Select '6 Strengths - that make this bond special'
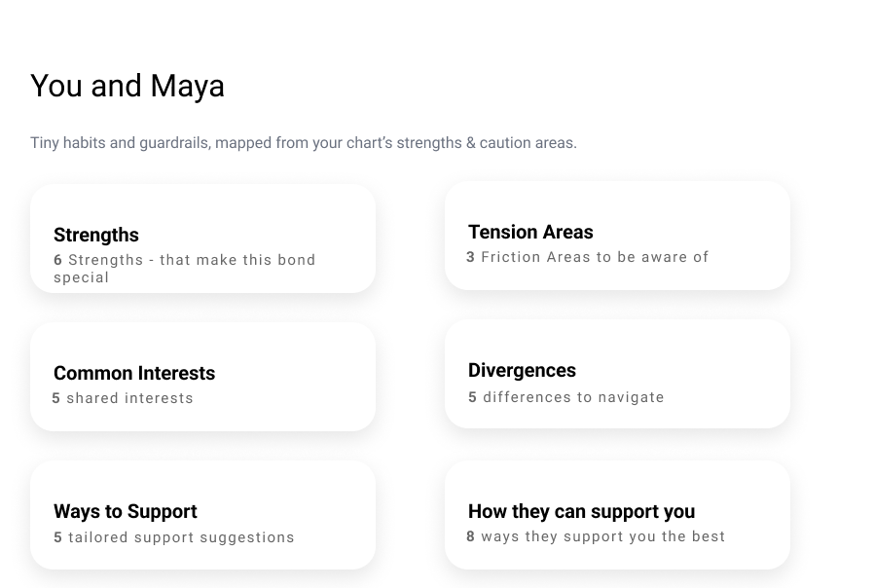This screenshot has width=874, height=588. coord(185,268)
